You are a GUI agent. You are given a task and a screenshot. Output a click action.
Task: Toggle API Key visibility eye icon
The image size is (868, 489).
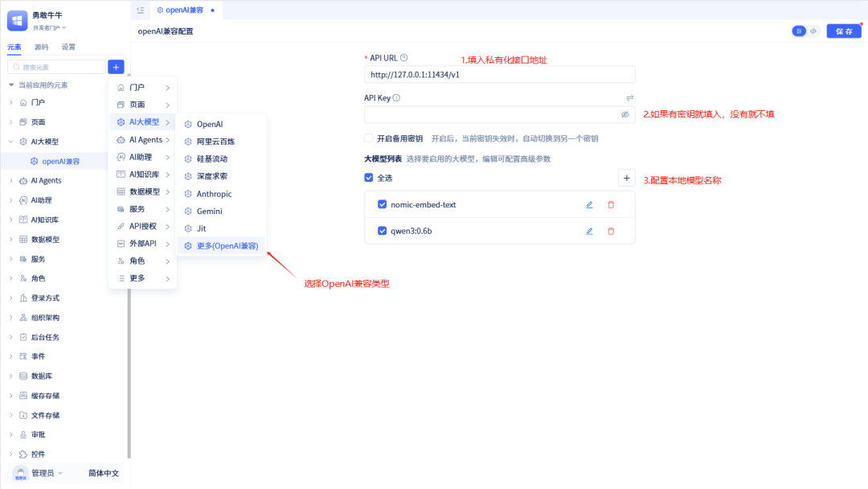[x=624, y=115]
